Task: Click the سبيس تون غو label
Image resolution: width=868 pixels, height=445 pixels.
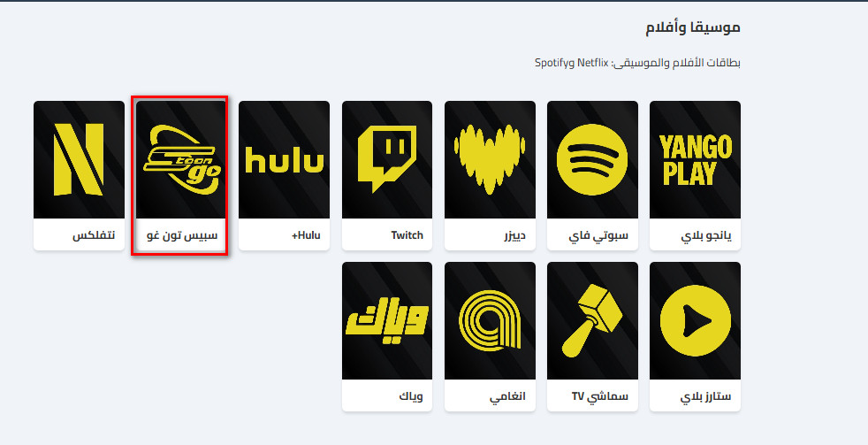Action: coord(186,236)
